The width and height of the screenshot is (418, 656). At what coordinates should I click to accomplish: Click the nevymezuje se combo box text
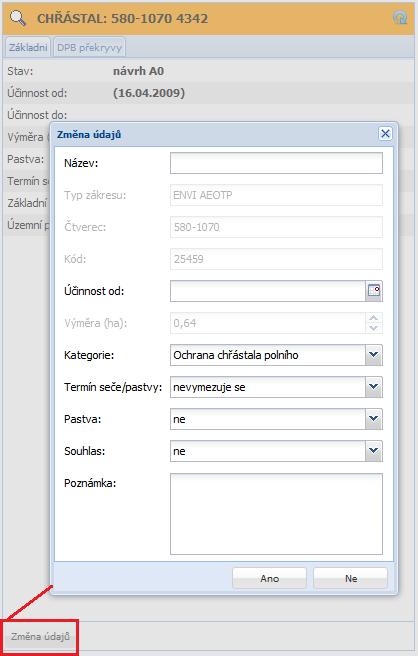(x=209, y=387)
